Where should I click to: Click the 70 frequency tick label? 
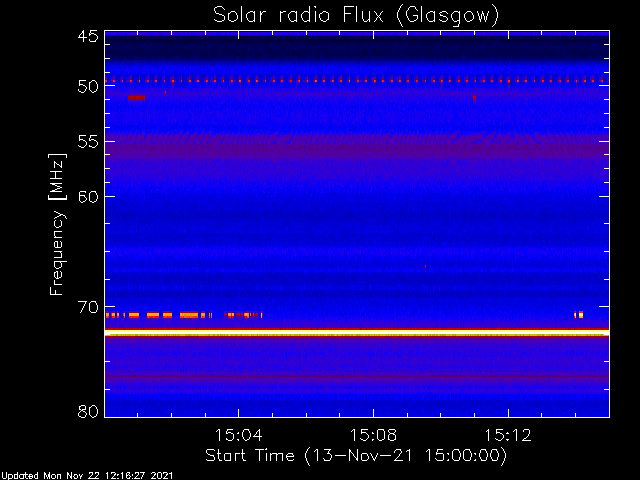pos(88,307)
